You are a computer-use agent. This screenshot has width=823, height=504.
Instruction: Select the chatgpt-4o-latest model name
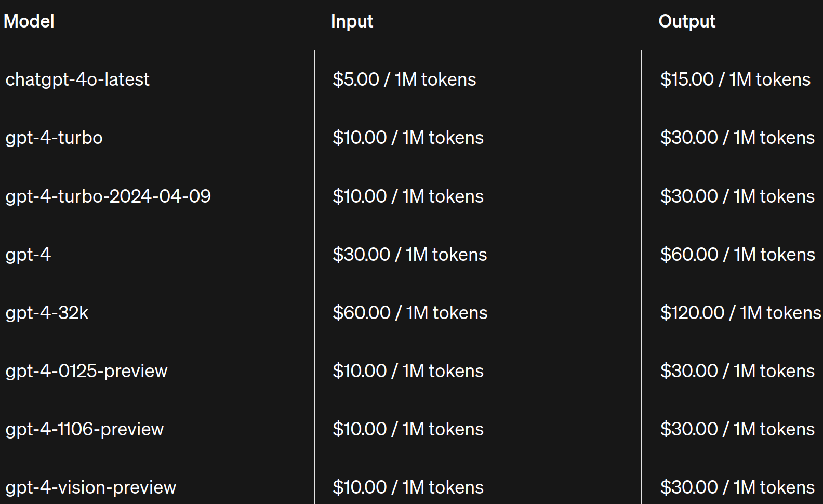pyautogui.click(x=77, y=79)
